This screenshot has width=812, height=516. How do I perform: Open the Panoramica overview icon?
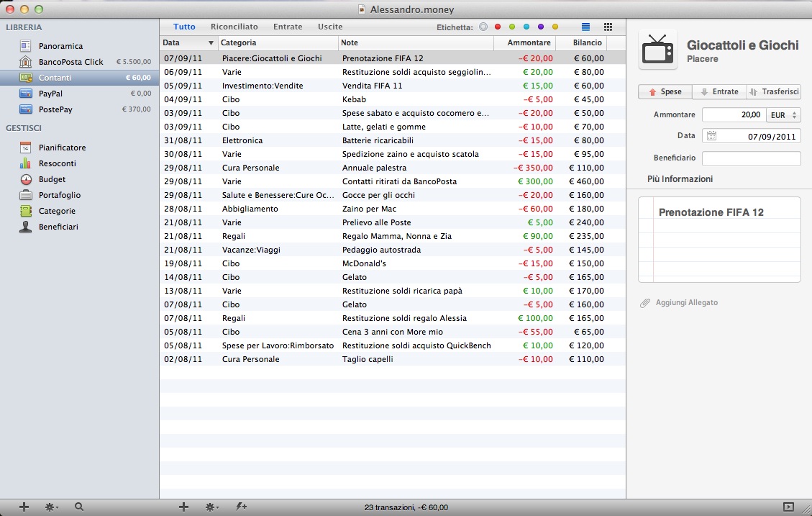(25, 46)
